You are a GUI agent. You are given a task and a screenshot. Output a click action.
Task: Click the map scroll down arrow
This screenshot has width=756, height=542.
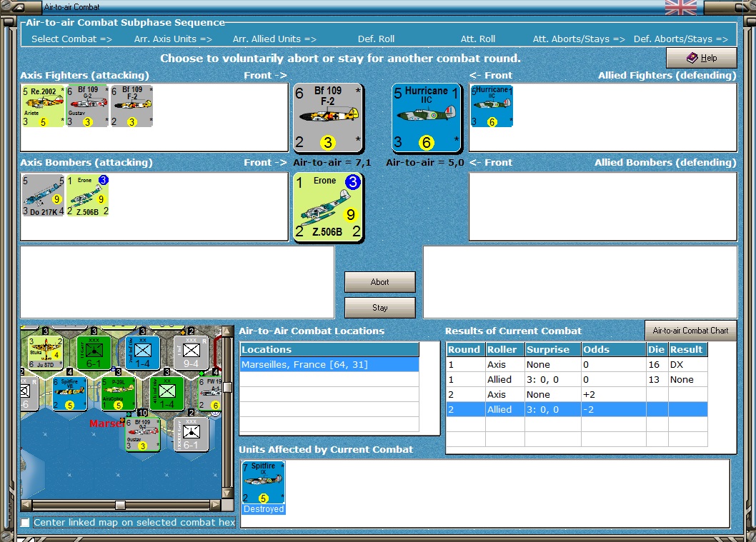click(227, 493)
